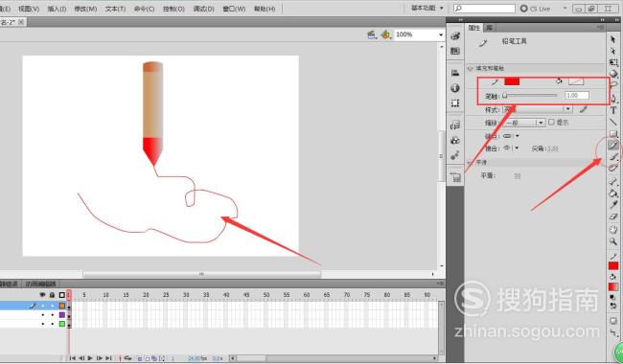Select the Zoom magnifier tool
Viewport: 623px width, 364px height.
pos(613,241)
